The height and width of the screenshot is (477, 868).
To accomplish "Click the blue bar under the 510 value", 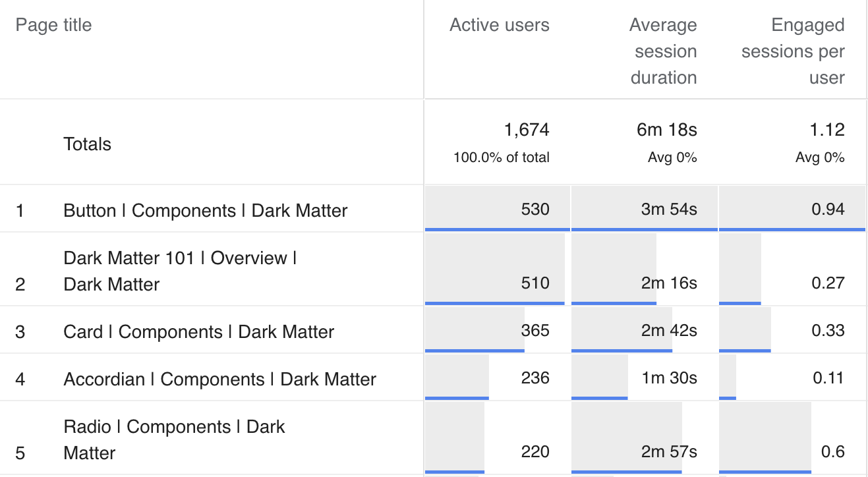I will pos(495,303).
